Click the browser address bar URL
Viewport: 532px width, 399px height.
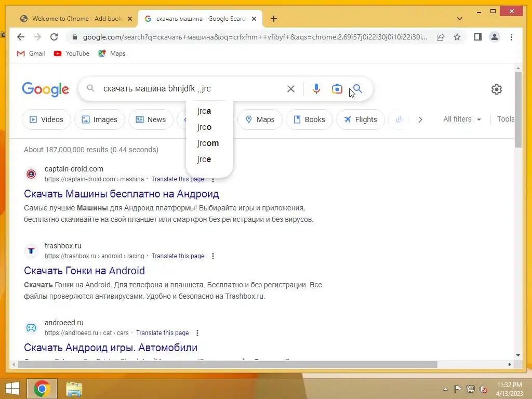pos(255,37)
